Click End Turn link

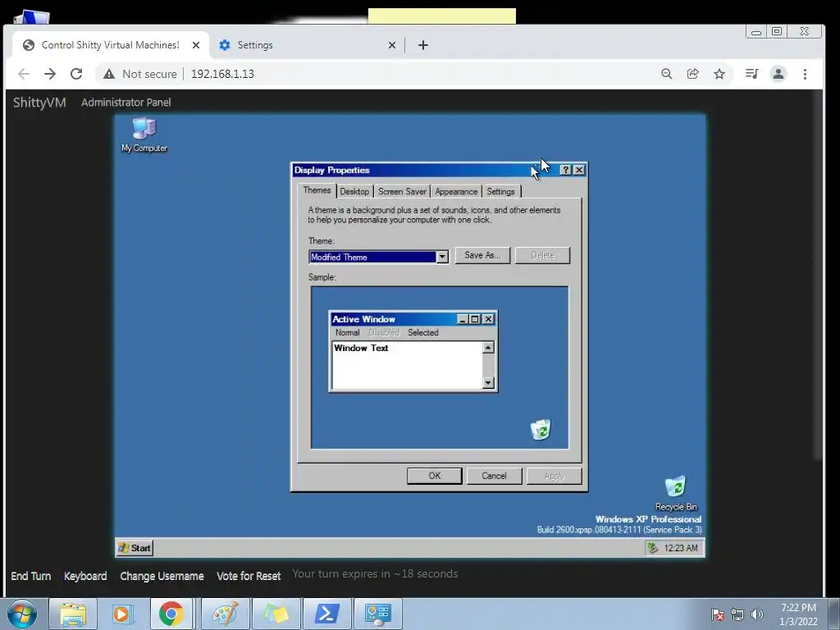pyautogui.click(x=30, y=576)
